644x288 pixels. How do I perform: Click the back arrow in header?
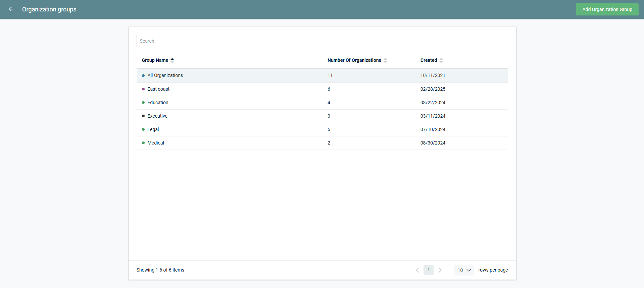(x=11, y=9)
